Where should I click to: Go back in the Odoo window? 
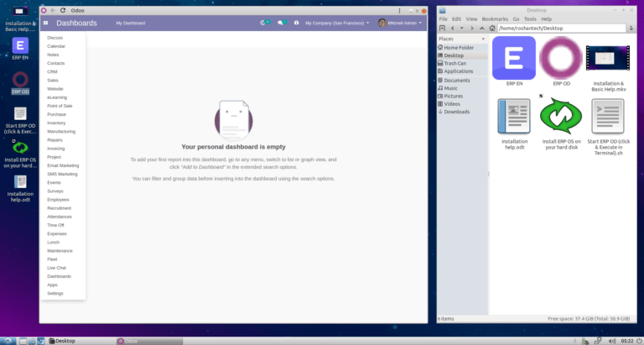53,10
